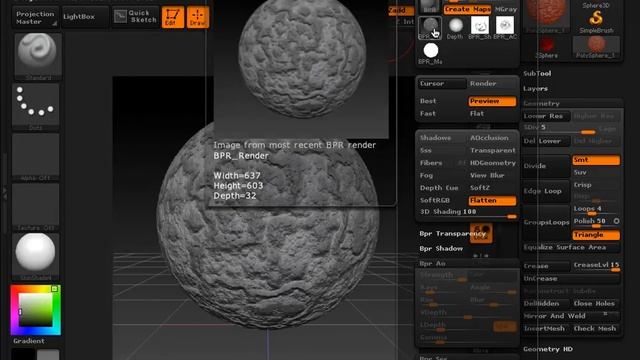Open LightBox

84,17
